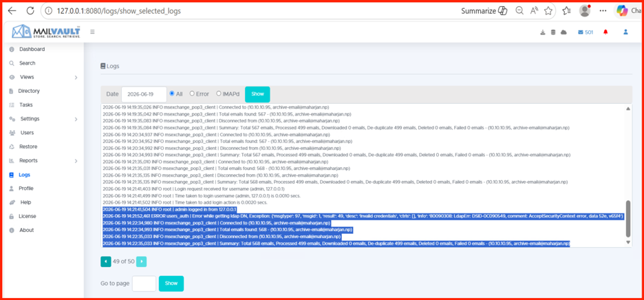
Task: Open the browser three-dot settings menu
Action: 603,11
